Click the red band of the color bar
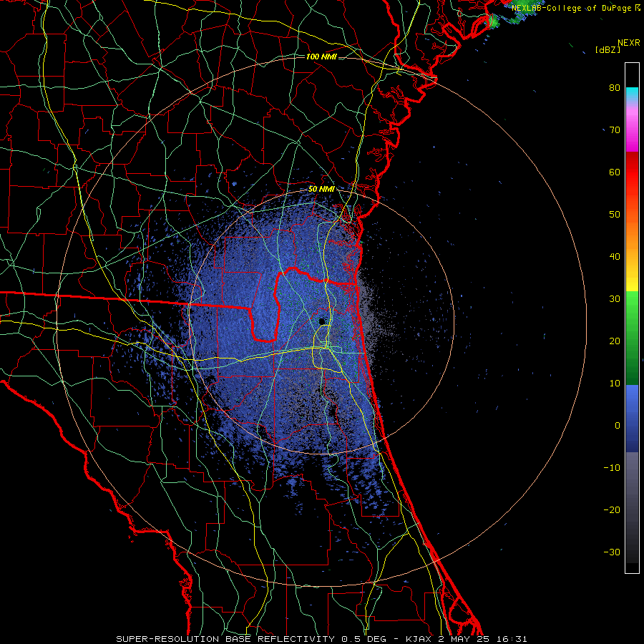644x644 pixels. (632, 172)
